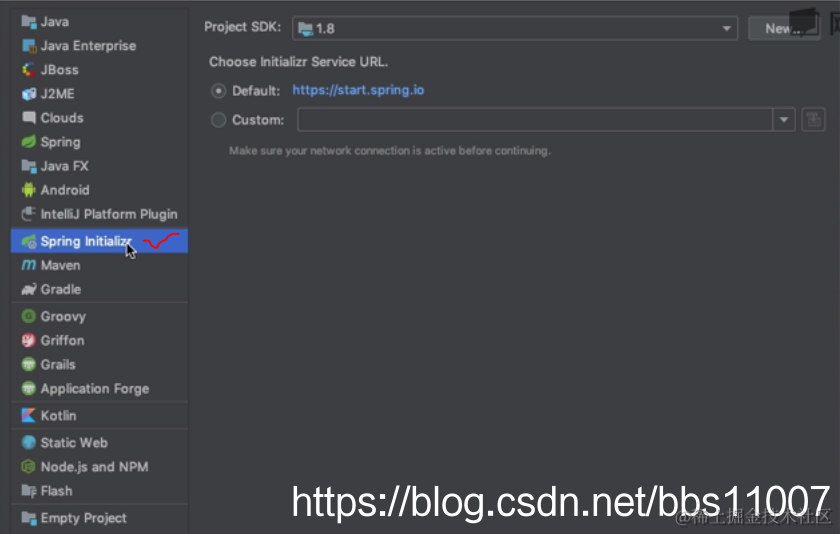Choose Node.js and NPM label
This screenshot has width=840, height=534.
[x=94, y=467]
